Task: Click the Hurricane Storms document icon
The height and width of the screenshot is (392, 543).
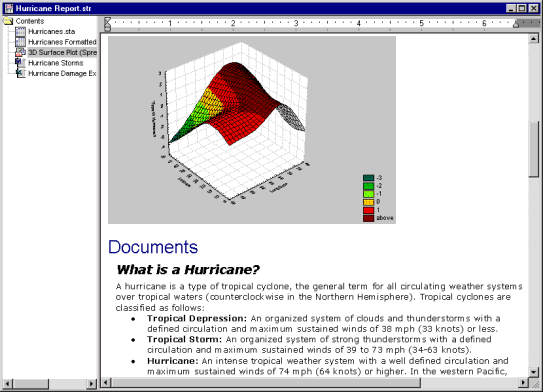Action: [20, 63]
